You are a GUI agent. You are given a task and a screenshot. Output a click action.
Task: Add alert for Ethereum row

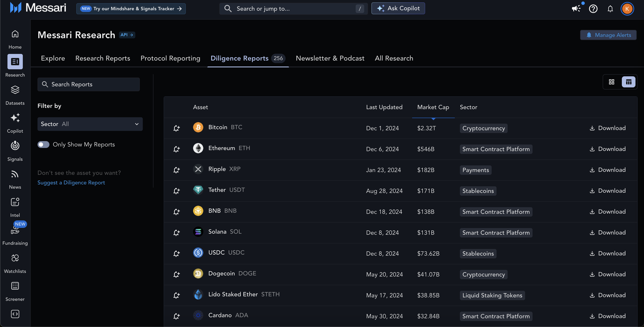coord(176,149)
